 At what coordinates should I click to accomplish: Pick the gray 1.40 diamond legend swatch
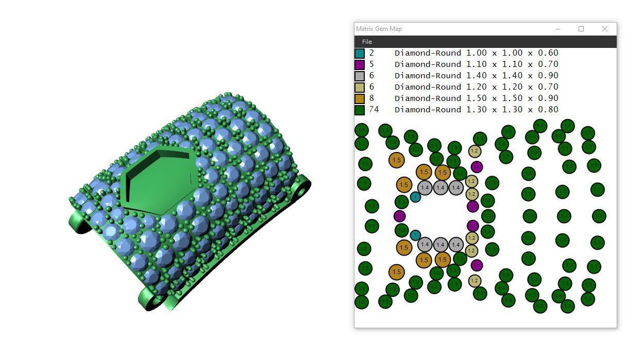tap(360, 76)
